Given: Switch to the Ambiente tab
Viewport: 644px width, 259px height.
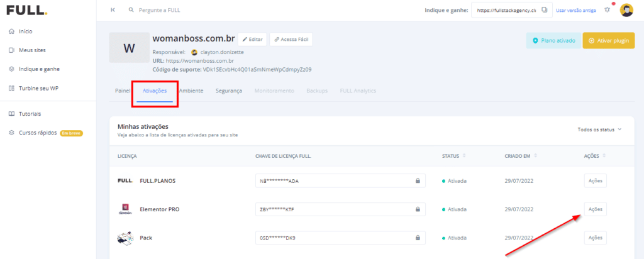Looking at the screenshot, I should pos(191,91).
